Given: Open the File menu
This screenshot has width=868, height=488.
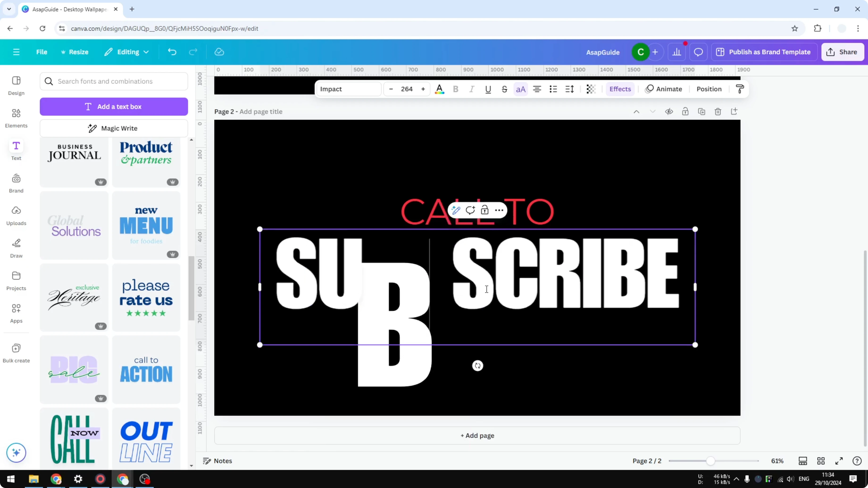Looking at the screenshot, I should (x=42, y=52).
